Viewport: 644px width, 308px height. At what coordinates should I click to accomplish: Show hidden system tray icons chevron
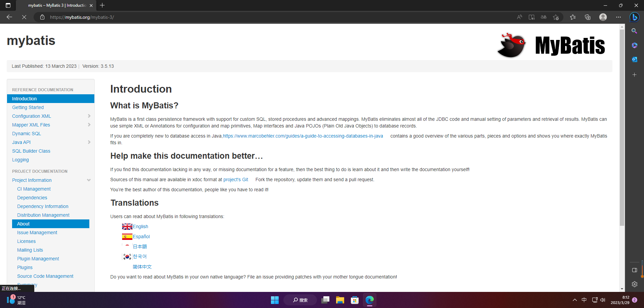(574, 300)
